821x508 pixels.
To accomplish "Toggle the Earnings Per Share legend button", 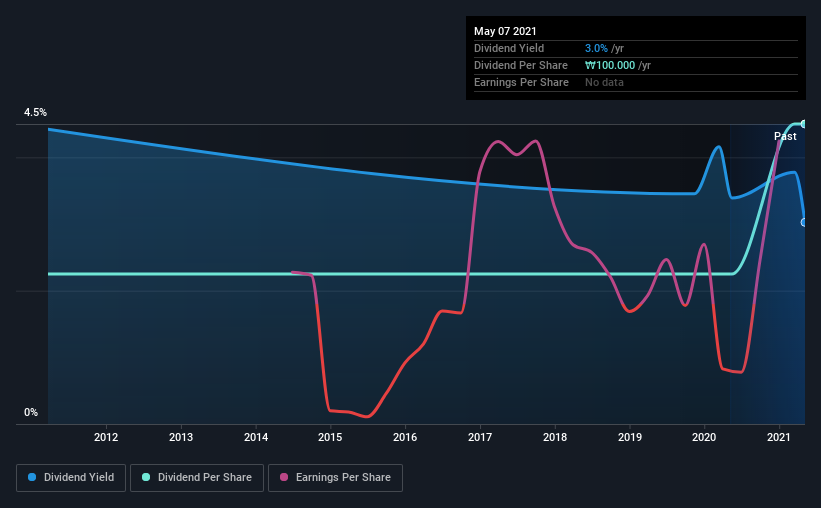I will point(335,478).
